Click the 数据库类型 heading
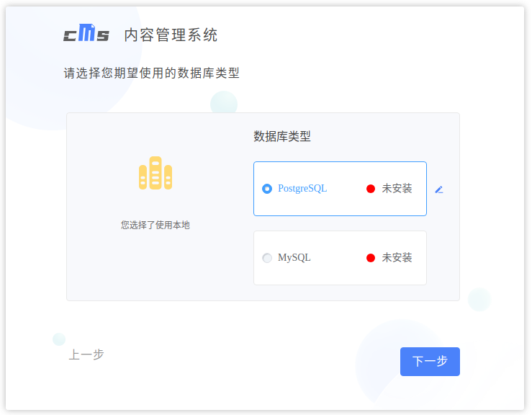 [x=282, y=136]
